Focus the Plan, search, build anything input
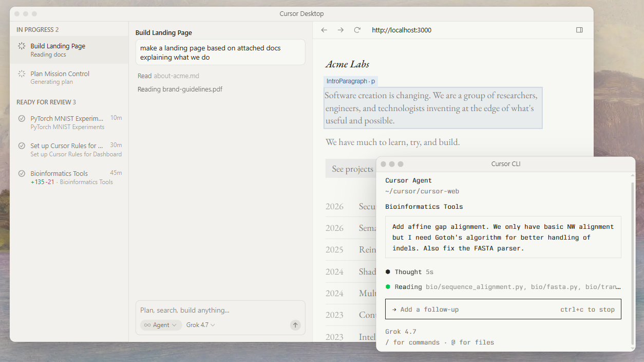The width and height of the screenshot is (644, 362). (220, 310)
